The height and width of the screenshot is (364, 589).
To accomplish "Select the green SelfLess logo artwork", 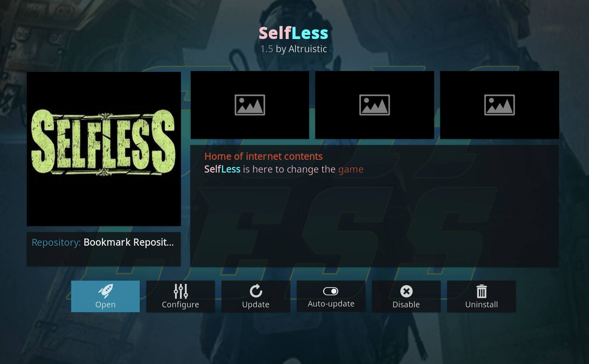I will point(104,149).
